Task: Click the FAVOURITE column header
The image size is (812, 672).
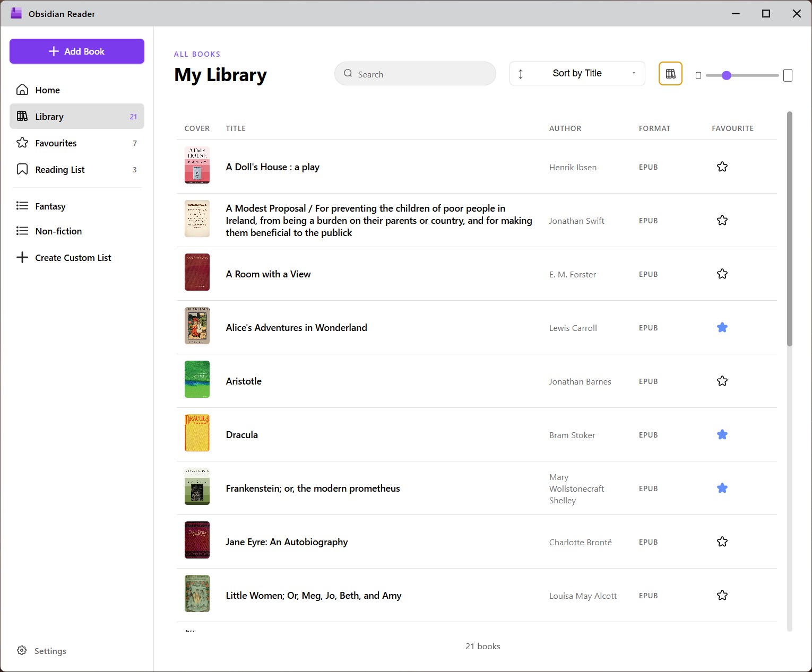Action: tap(733, 128)
